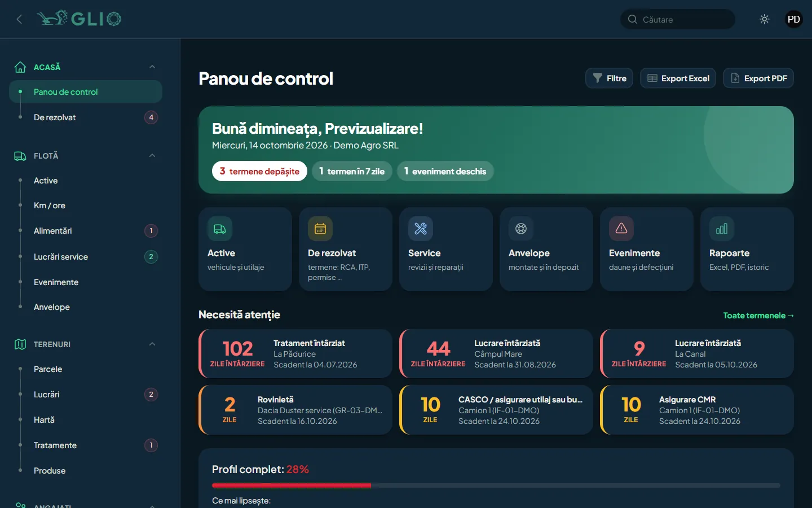Screen dimensions: 812x508
Task: Click the Lucrări service badge showing 2
Action: tap(151, 257)
